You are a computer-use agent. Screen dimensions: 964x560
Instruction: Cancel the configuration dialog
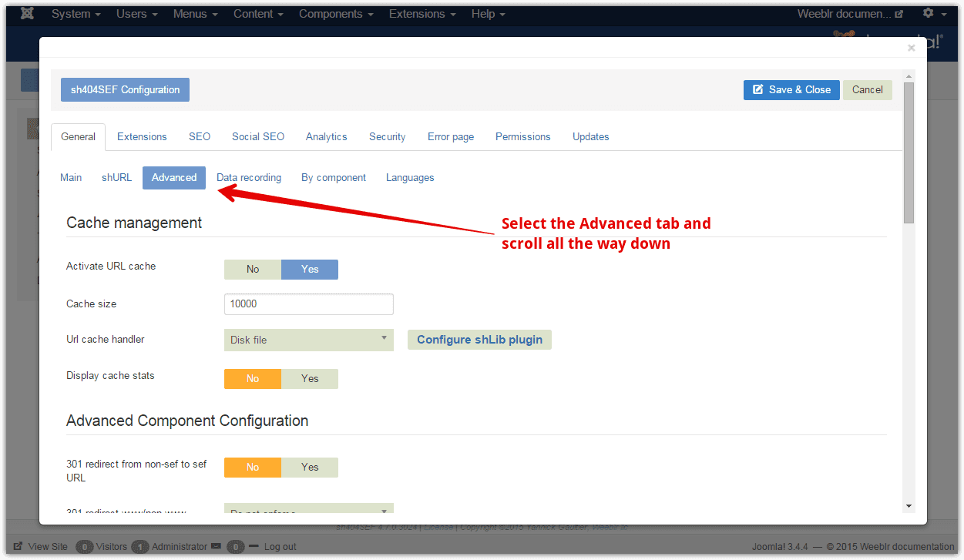[868, 89]
